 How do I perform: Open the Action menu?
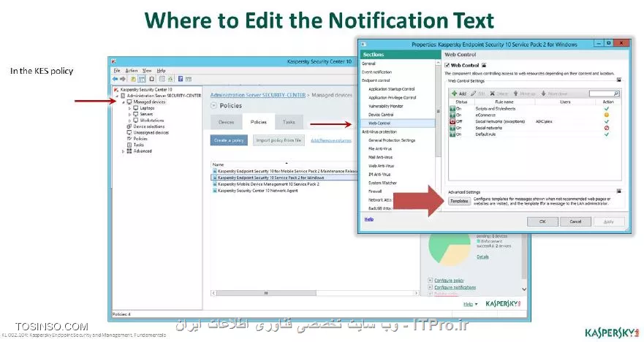[132, 71]
